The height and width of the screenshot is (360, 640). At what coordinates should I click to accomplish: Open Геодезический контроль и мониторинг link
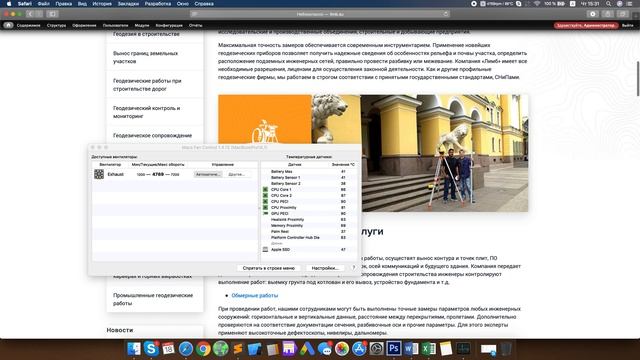click(x=147, y=112)
